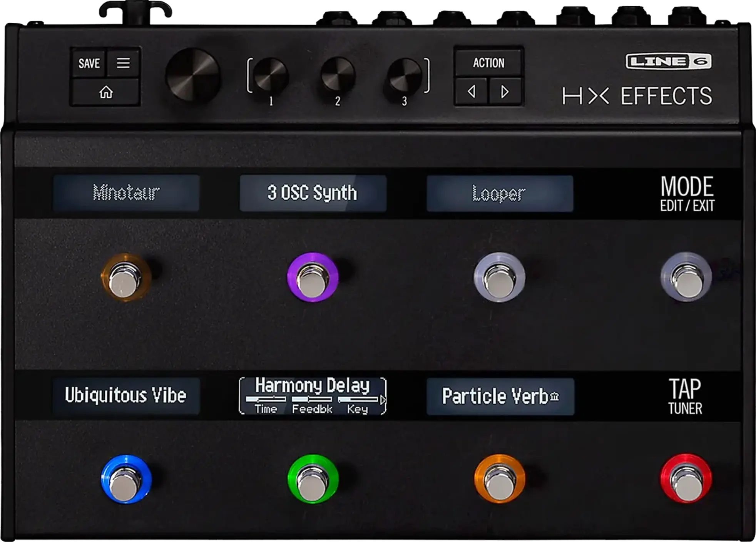Select the Harmony Delay display title
Viewport: 756px width, 542px height.
coord(312,385)
